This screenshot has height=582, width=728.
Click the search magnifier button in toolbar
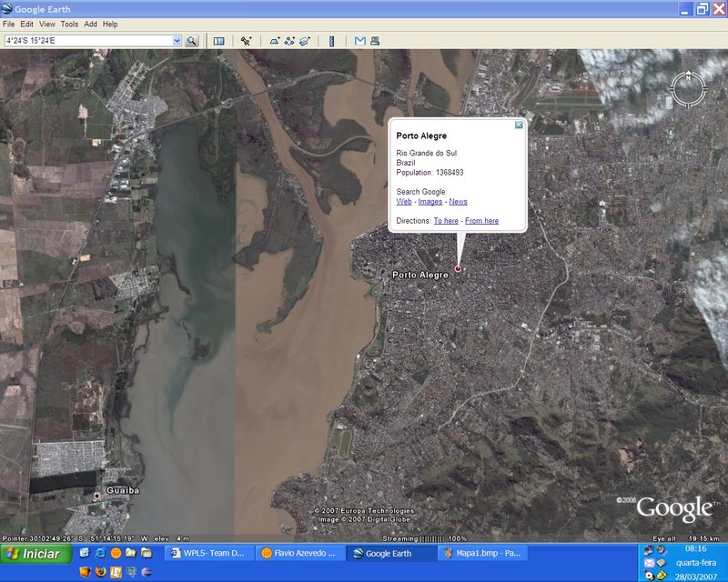pos(191,41)
